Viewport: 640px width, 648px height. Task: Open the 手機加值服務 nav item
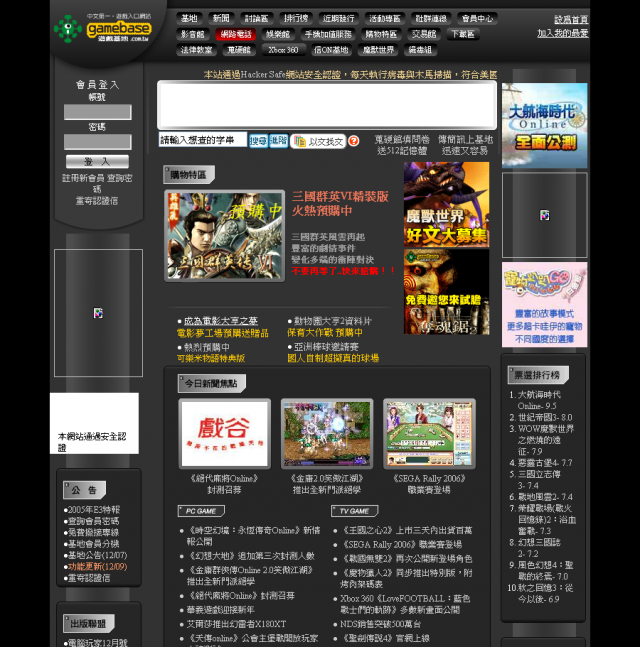(x=328, y=34)
